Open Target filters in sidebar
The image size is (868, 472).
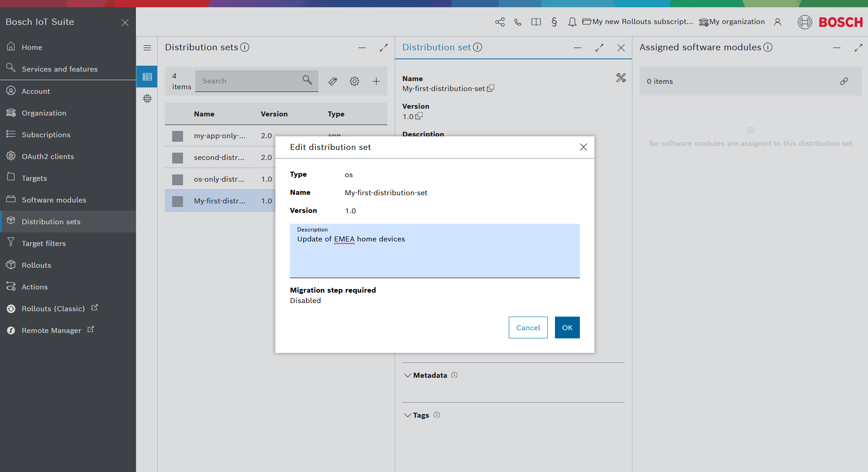(68, 243)
